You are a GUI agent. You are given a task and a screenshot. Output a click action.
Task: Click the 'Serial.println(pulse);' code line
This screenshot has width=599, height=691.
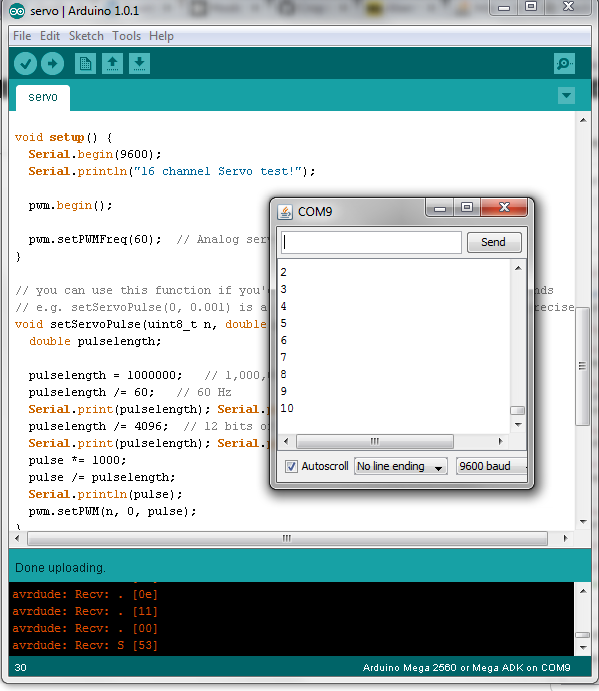105,494
